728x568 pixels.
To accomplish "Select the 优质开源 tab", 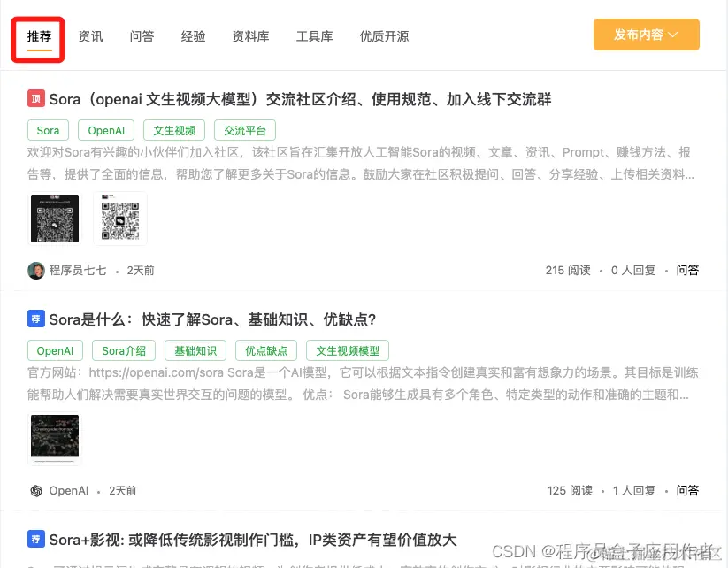I will (384, 36).
